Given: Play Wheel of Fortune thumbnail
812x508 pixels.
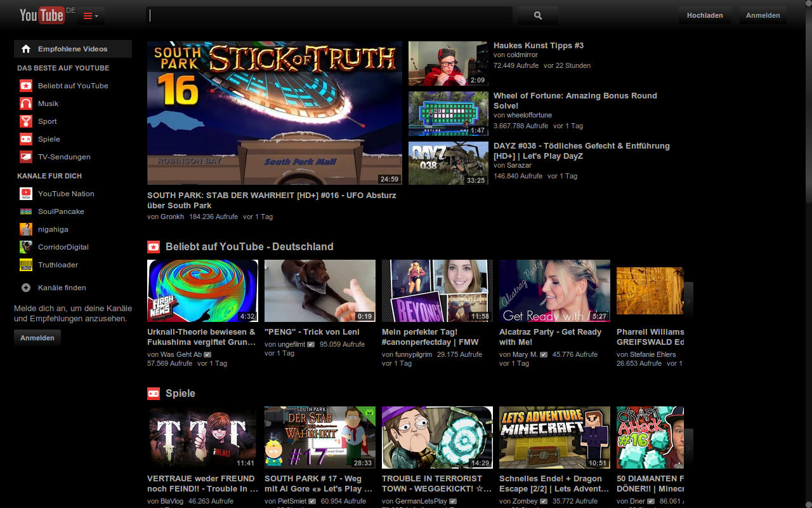Looking at the screenshot, I should (449, 114).
